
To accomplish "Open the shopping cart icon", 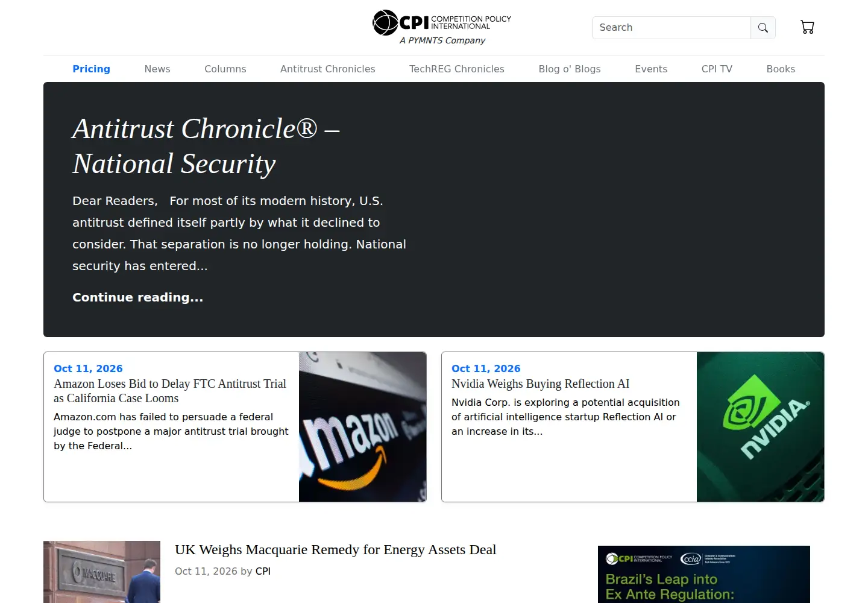I will 807,27.
